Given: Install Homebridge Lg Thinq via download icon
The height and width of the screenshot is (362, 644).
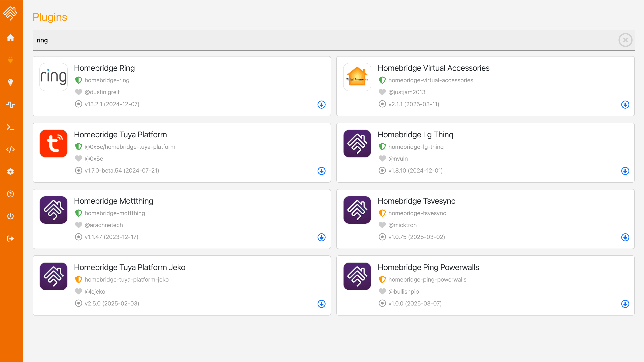Looking at the screenshot, I should click(x=625, y=171).
